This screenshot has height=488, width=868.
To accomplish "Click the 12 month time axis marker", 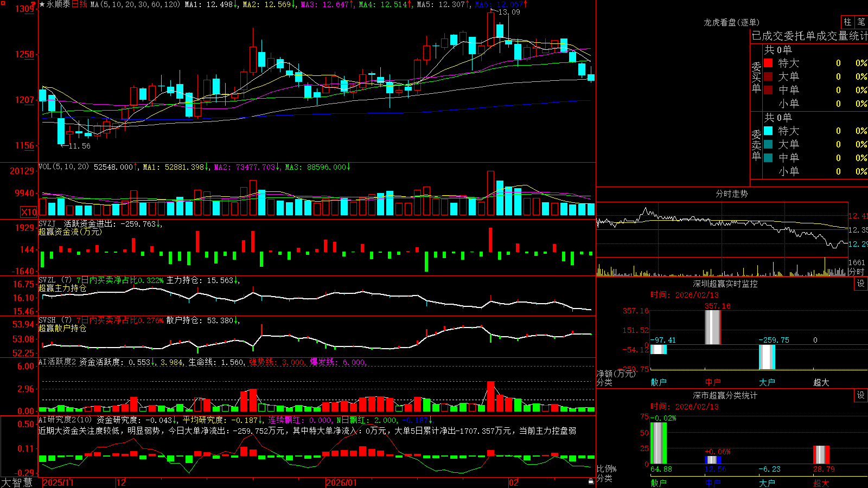I will 121,483.
